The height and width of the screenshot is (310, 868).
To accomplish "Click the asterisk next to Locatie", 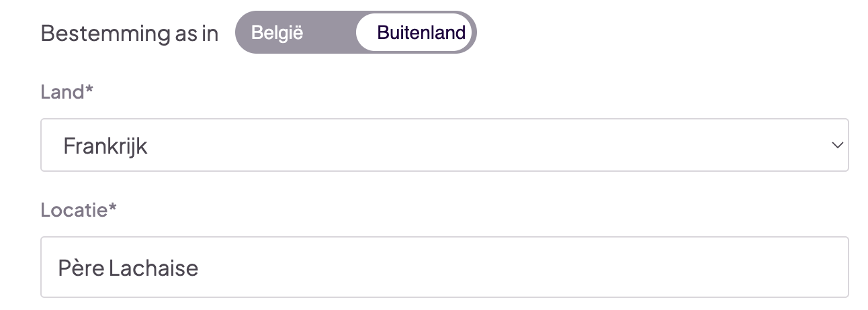I will (x=113, y=208).
